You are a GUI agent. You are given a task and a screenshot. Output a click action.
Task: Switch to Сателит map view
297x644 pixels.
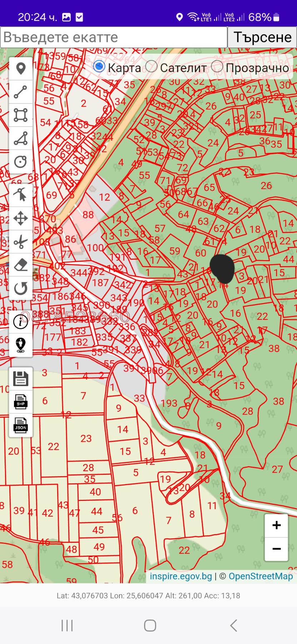[152, 67]
